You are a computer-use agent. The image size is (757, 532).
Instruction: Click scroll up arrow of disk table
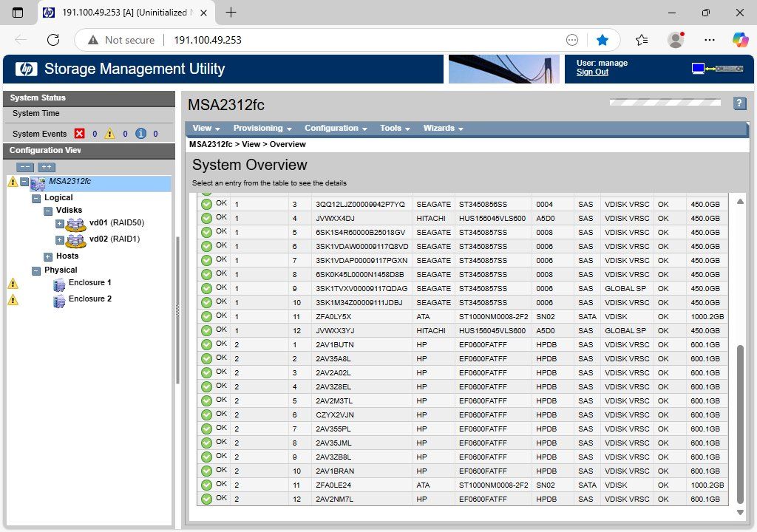pyautogui.click(x=740, y=201)
